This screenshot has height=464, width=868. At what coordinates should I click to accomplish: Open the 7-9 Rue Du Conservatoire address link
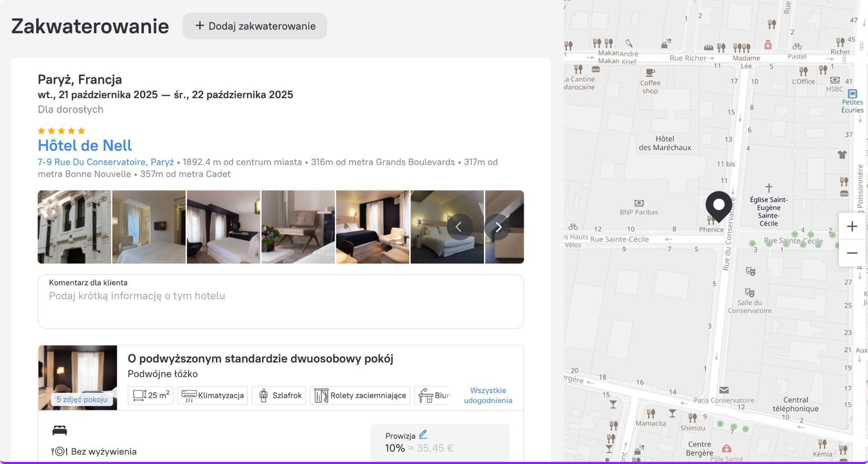click(x=105, y=162)
